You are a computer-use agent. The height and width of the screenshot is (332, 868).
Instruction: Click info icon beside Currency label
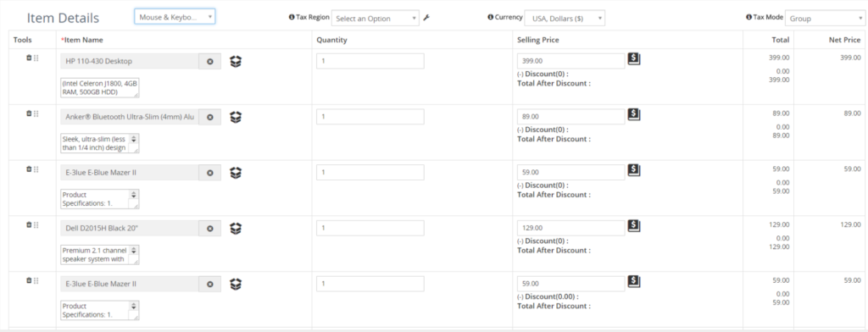tap(491, 17)
